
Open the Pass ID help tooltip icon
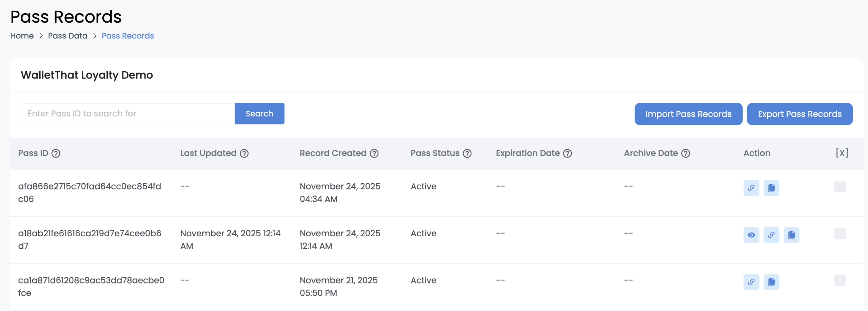coord(56,153)
